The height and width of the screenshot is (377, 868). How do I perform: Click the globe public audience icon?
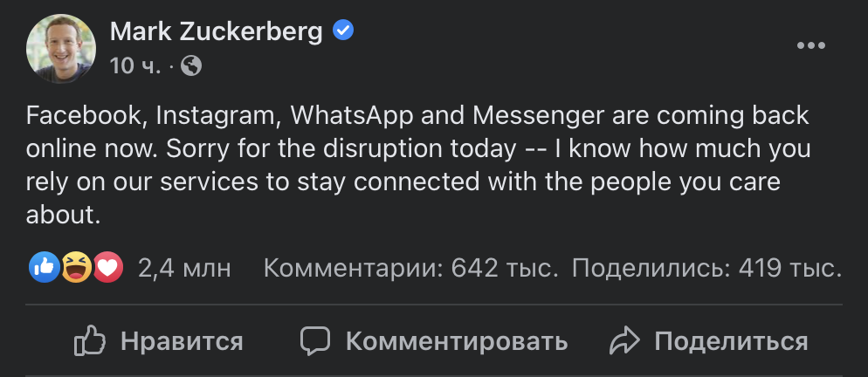pyautogui.click(x=192, y=65)
